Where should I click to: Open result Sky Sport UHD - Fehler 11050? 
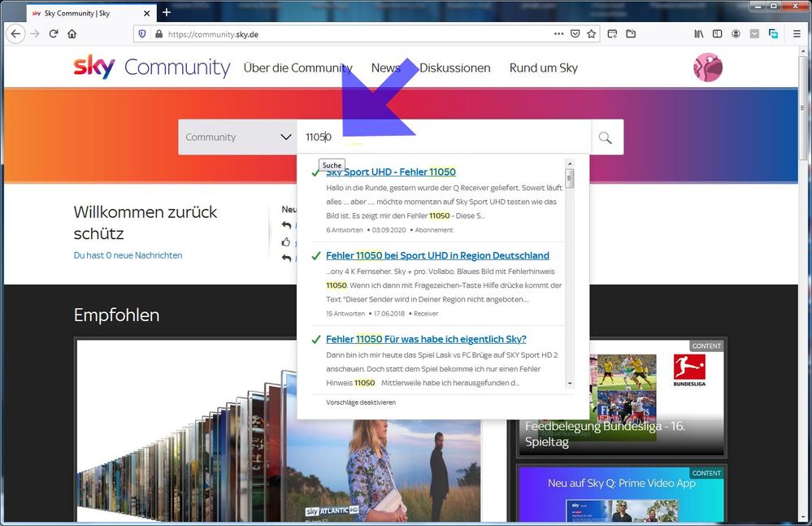[391, 172]
